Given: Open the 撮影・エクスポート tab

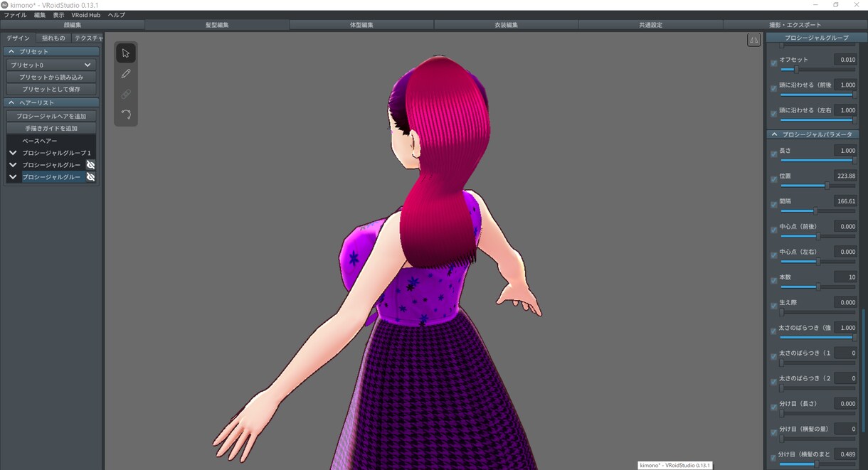Looking at the screenshot, I should [795, 25].
